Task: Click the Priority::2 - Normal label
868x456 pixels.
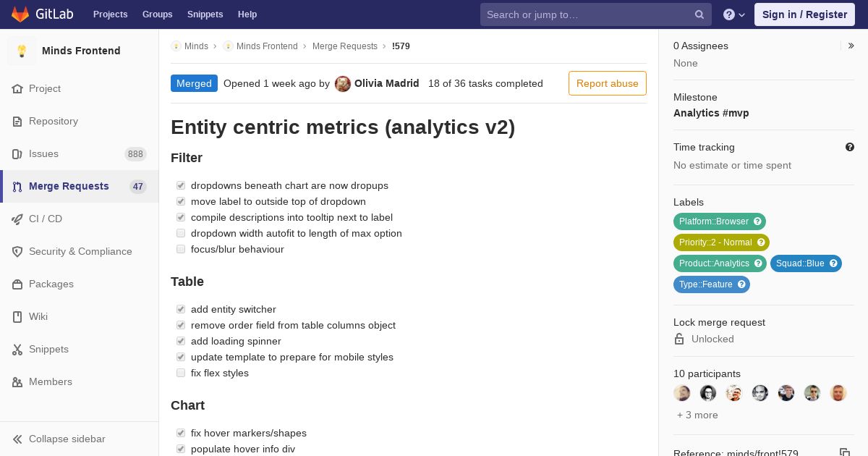Action: point(715,242)
